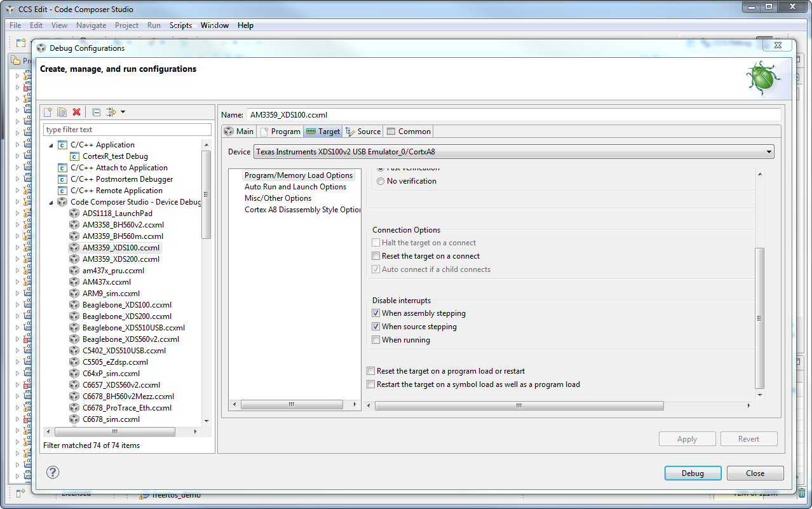The width and height of the screenshot is (812, 509).
Task: Uncheck When source stepping
Action: (x=376, y=327)
